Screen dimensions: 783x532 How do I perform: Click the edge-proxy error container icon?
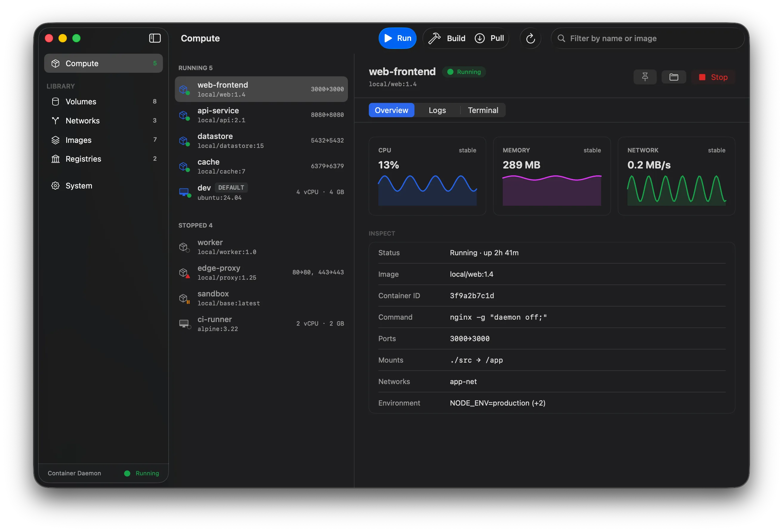pyautogui.click(x=184, y=273)
